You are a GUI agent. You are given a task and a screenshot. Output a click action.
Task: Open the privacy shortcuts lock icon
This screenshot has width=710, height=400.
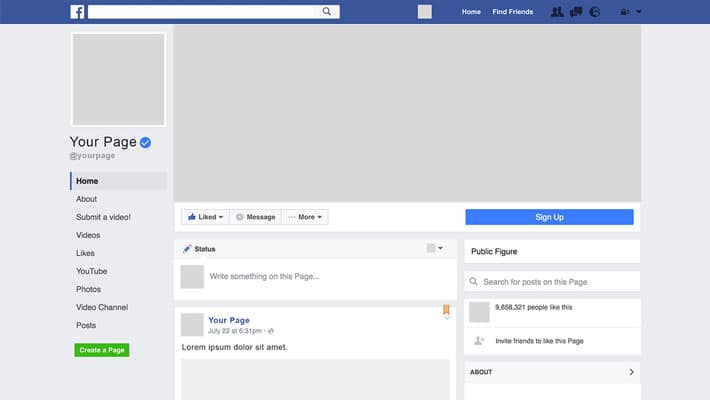pos(624,12)
